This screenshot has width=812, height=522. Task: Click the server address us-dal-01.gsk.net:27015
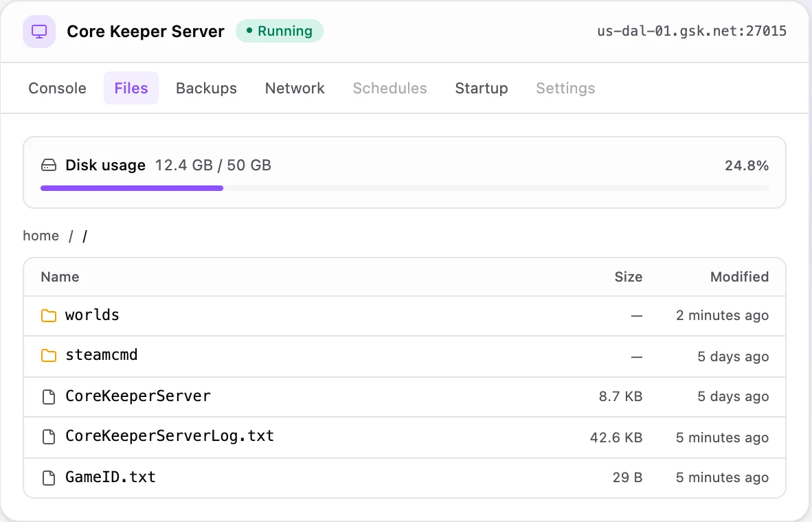(692, 31)
